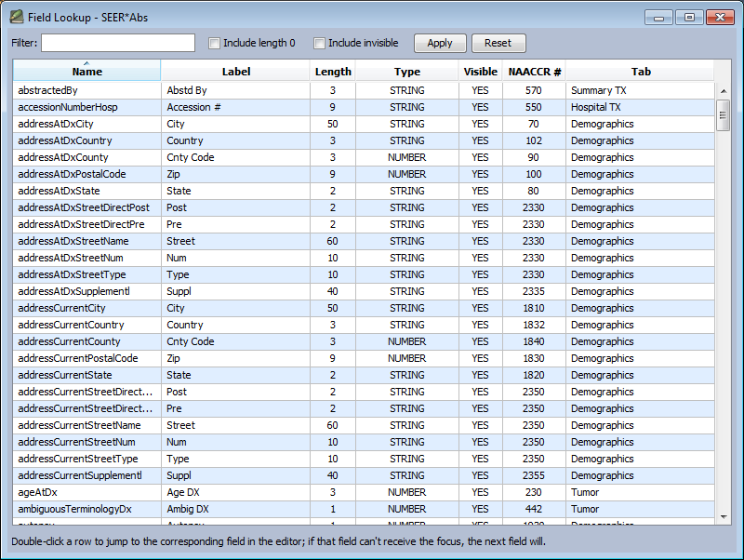Sort by the NAACCR # column header
Viewport: 744px width, 560px height.
534,72
